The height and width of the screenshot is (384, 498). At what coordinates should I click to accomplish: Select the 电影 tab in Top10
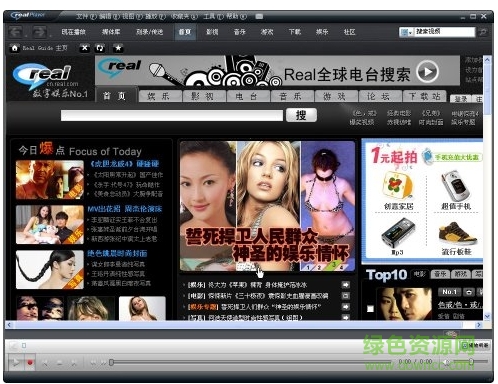(420, 274)
